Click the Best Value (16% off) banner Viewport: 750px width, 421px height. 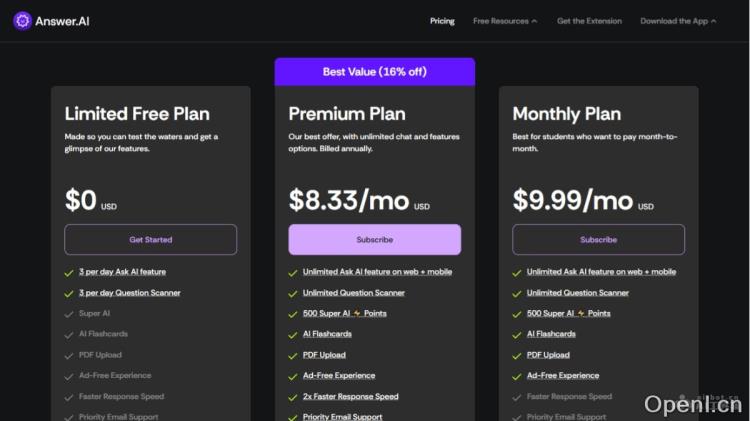[375, 72]
